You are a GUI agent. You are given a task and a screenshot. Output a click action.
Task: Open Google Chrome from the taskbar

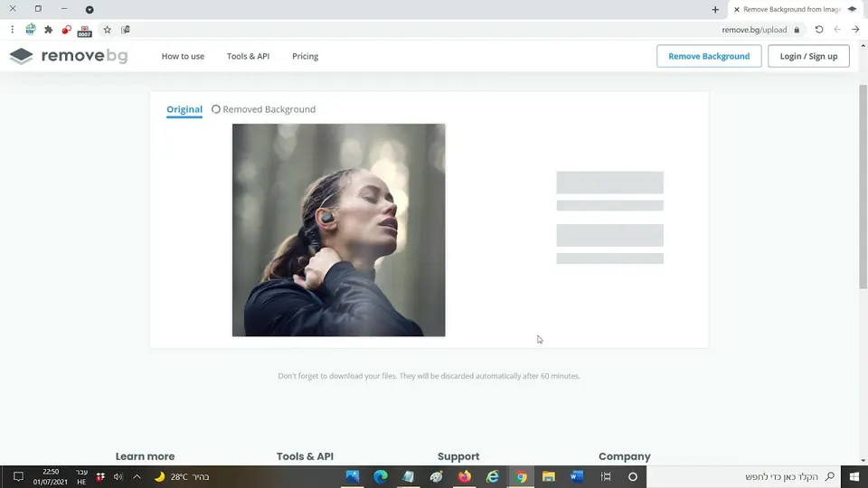point(521,476)
